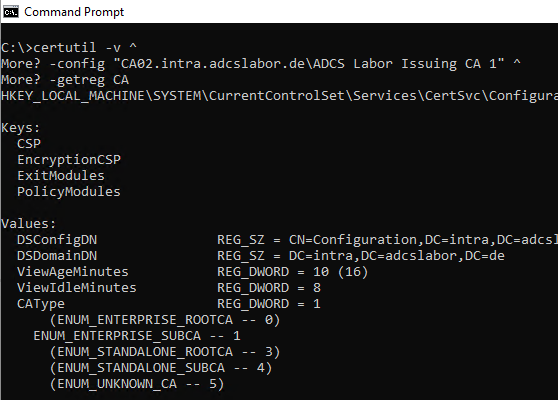
Task: Click the Keys: heading text
Action: pos(21,128)
